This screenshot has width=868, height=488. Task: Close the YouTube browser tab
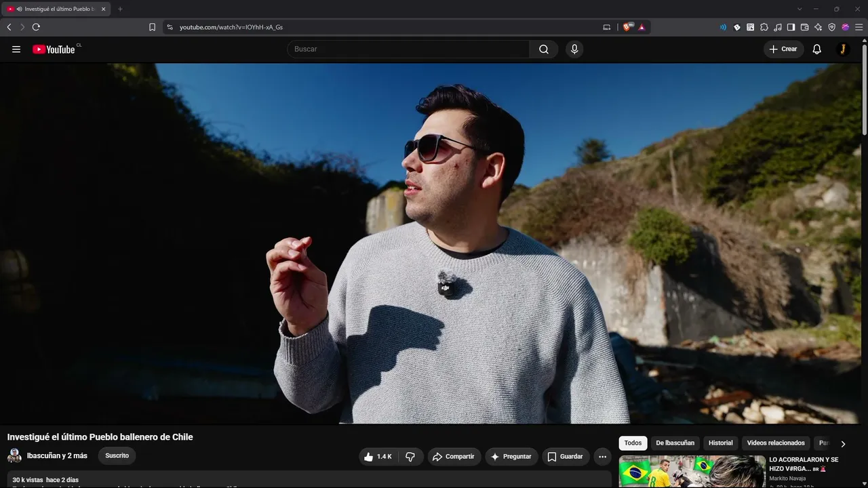103,9
